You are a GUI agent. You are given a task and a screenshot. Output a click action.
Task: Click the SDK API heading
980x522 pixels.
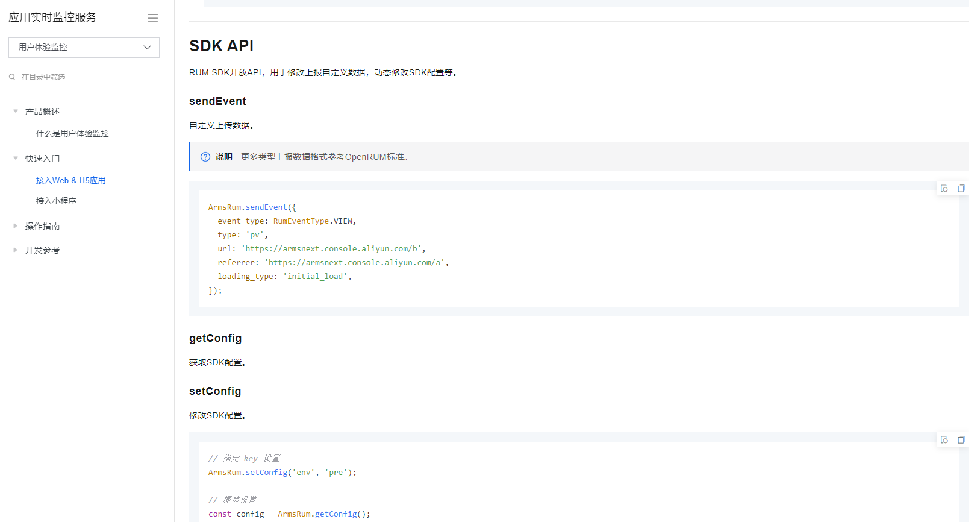221,46
